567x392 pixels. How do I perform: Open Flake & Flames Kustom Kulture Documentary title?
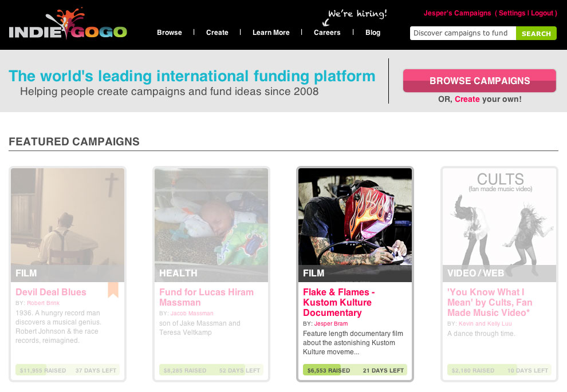[339, 302]
